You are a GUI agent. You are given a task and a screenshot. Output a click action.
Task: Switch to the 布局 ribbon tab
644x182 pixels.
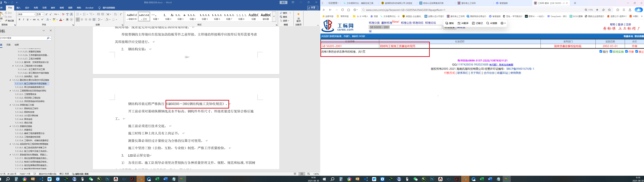[36, 8]
